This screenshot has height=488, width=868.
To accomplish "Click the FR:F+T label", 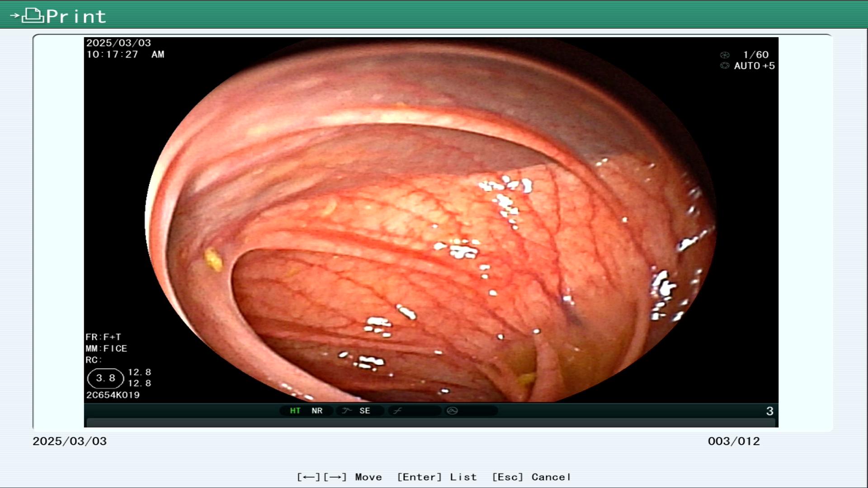I will point(103,337).
